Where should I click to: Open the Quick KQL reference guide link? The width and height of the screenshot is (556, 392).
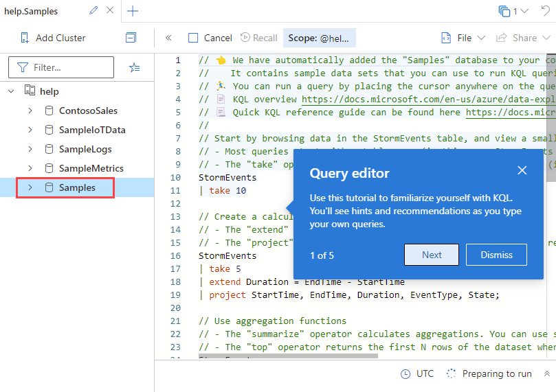511,113
